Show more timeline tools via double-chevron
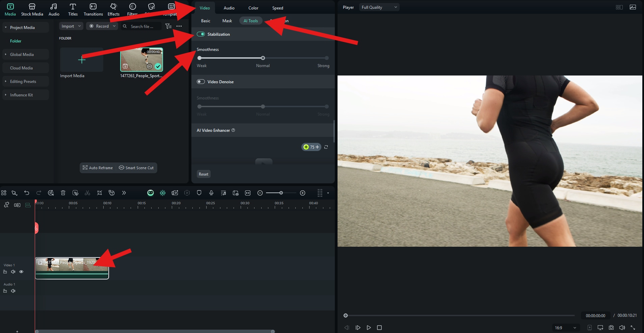 124,193
